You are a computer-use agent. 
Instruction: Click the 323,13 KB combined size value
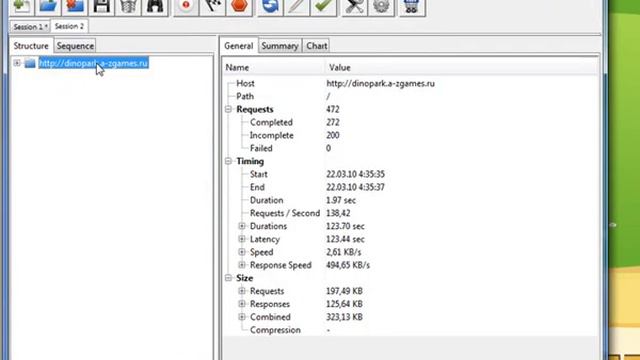pyautogui.click(x=344, y=317)
